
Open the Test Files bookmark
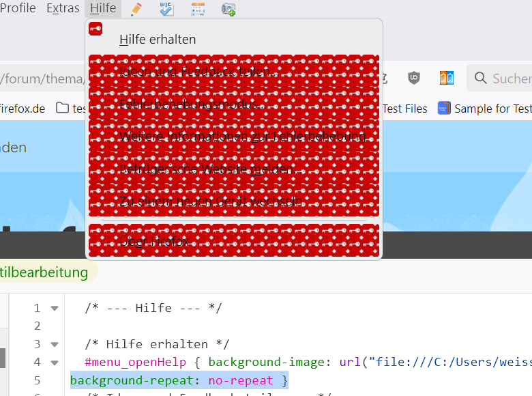pyautogui.click(x=404, y=108)
